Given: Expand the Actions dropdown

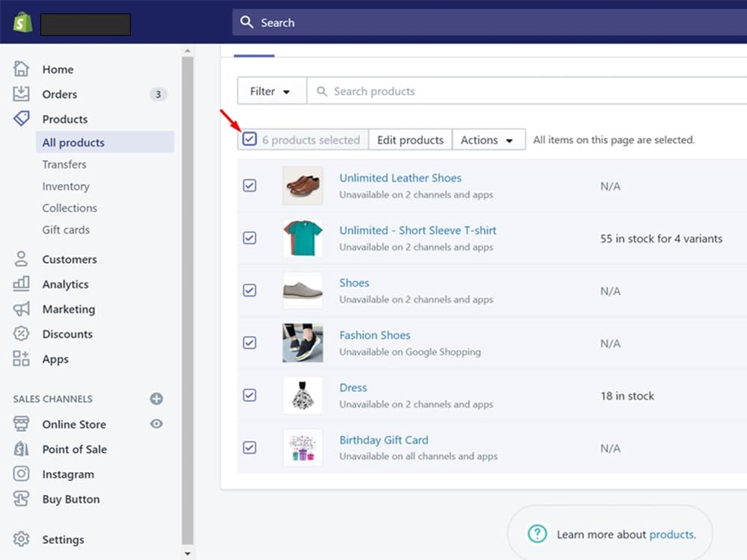Looking at the screenshot, I should coord(489,140).
